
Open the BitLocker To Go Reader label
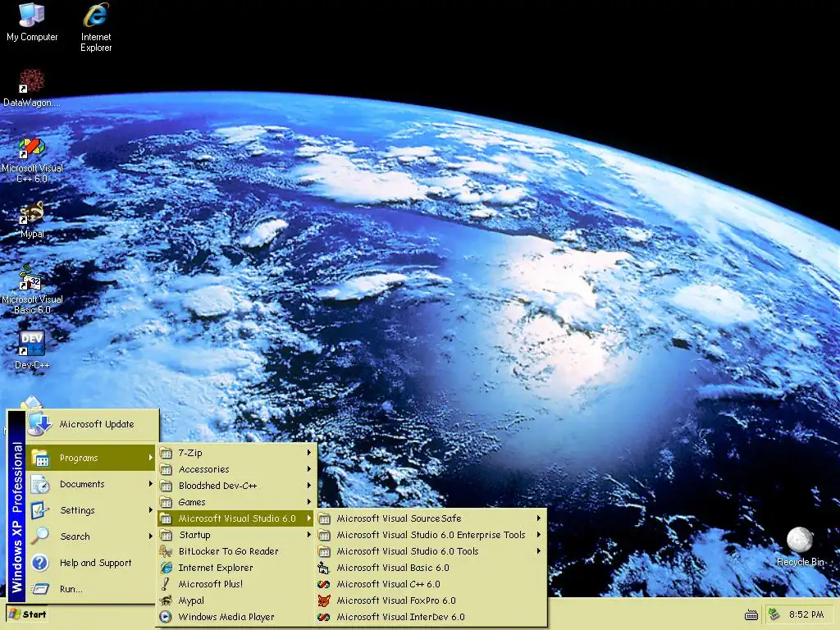[x=228, y=551]
